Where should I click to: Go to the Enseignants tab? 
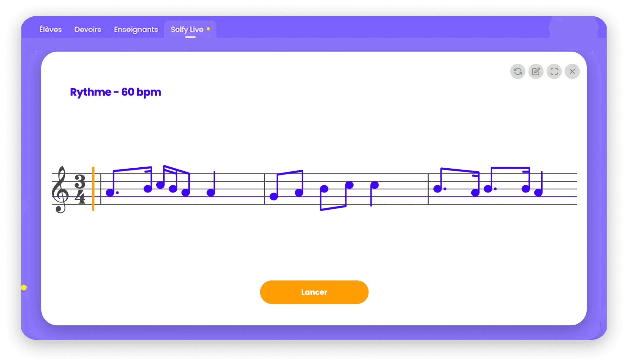click(x=136, y=29)
